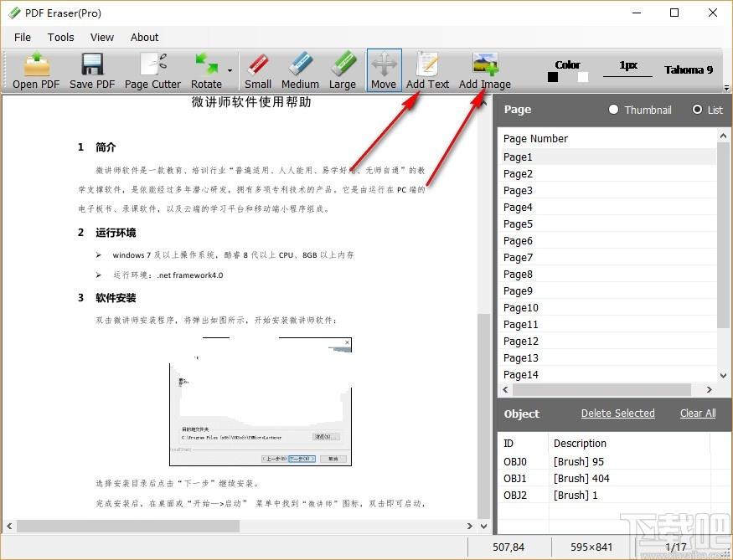Minimize the PDF Eraser window
The height and width of the screenshot is (560, 733).
[x=637, y=13]
